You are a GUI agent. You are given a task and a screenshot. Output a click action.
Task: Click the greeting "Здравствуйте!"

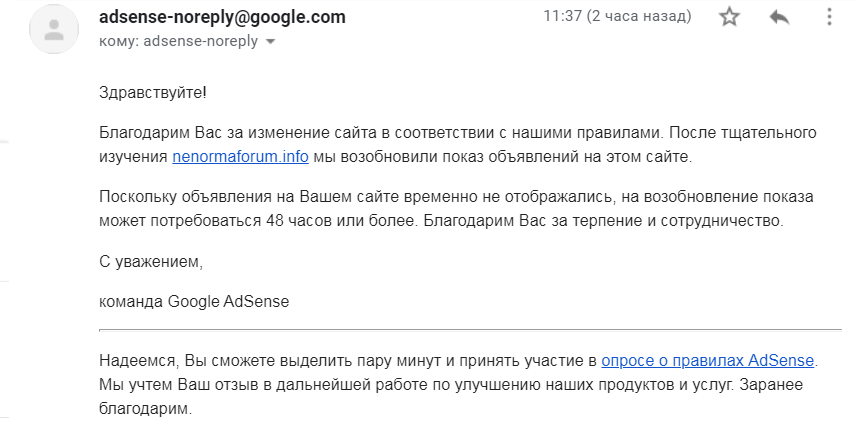(x=153, y=93)
